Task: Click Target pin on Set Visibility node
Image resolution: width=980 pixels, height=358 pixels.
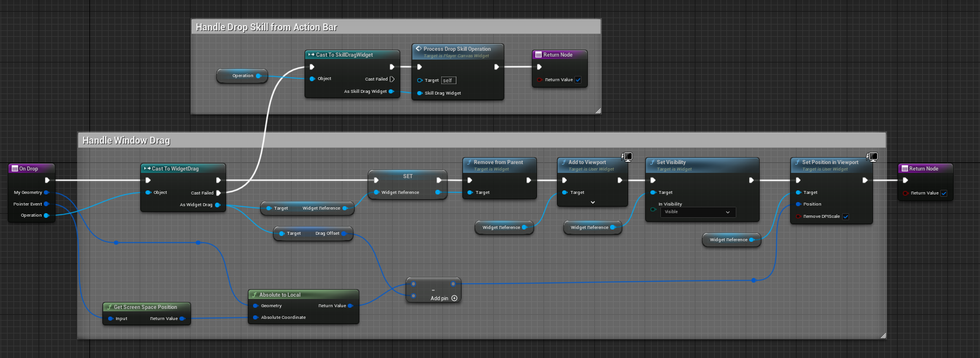Action: click(x=653, y=192)
